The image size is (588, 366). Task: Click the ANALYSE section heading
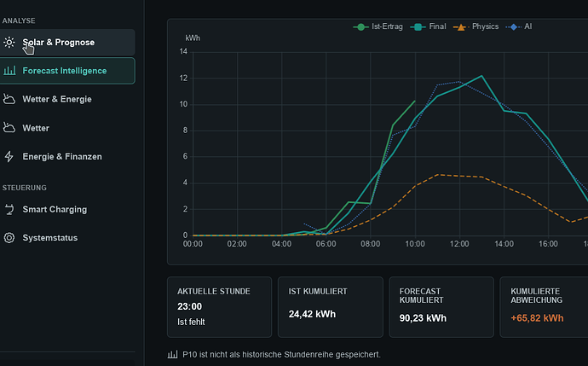(19, 20)
